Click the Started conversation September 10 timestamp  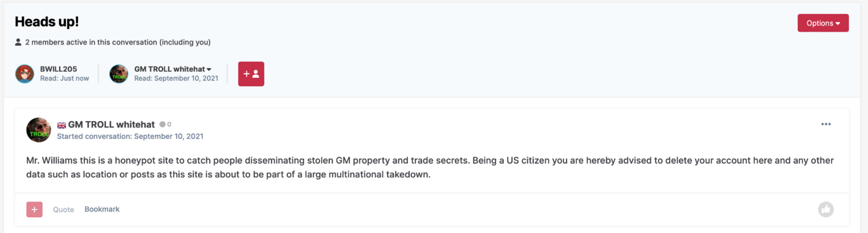click(x=130, y=136)
